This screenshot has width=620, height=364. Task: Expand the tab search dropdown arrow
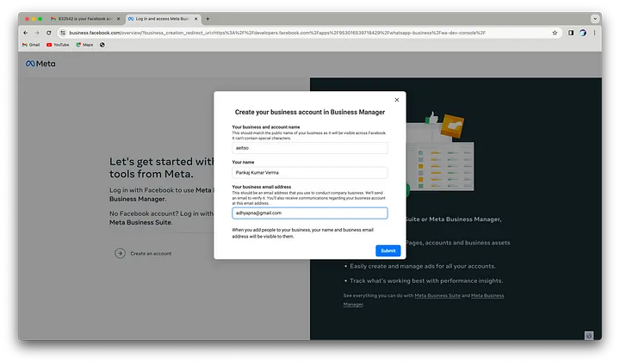595,19
